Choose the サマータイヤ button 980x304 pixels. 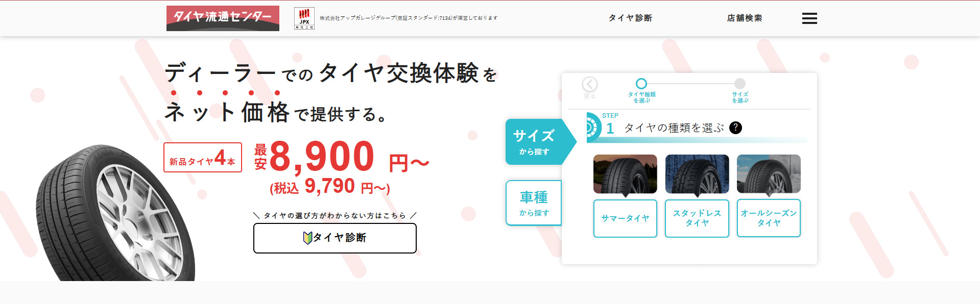pyautogui.click(x=625, y=218)
